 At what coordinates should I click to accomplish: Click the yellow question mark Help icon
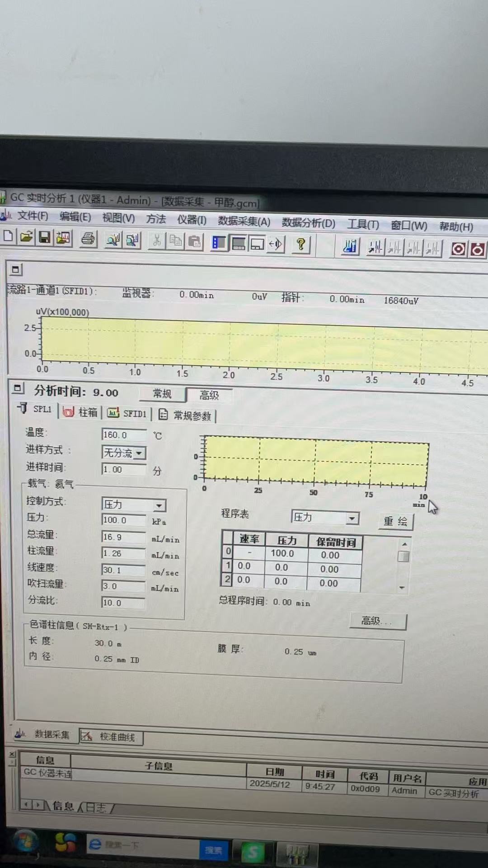300,245
